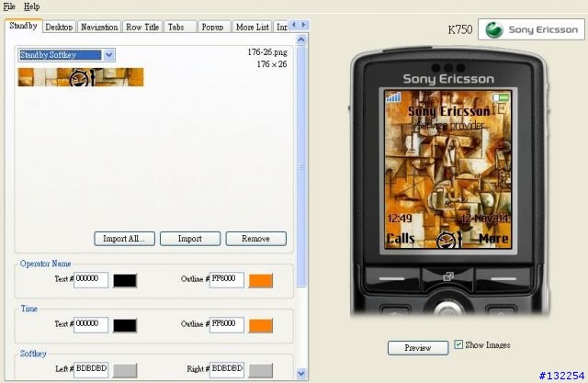Click the vertical scrollbar thumb
Viewport: 588px width, 383px height.
pos(301,167)
